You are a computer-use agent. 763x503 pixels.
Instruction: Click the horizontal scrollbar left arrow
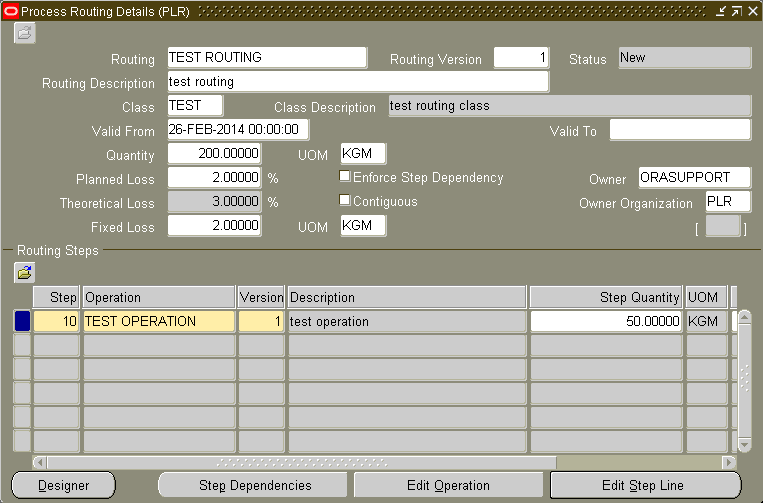[40, 462]
